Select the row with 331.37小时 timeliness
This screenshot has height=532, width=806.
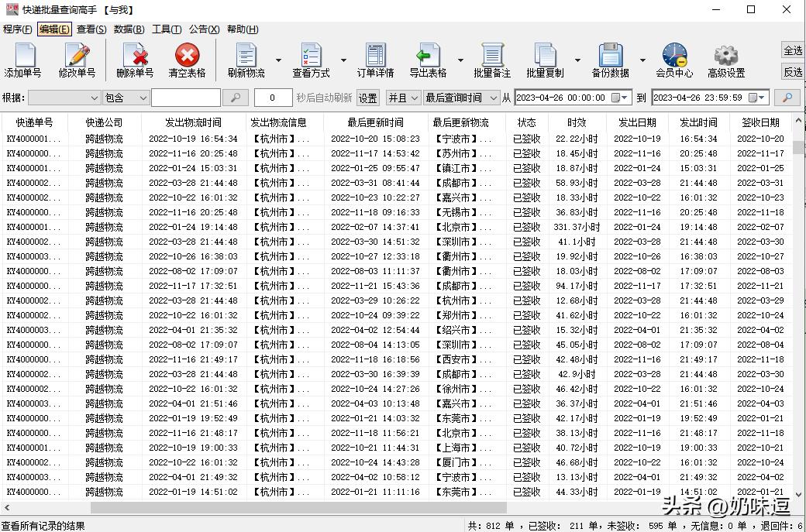coord(397,227)
